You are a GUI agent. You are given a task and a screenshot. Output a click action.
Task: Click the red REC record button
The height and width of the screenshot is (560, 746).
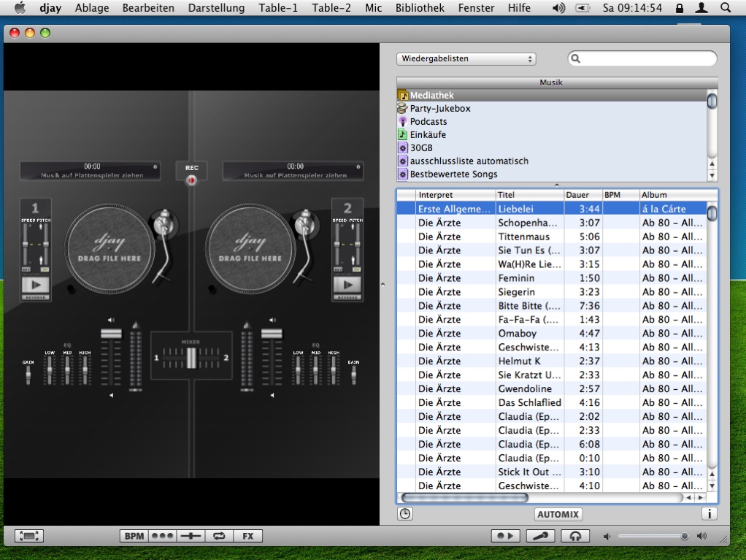191,180
